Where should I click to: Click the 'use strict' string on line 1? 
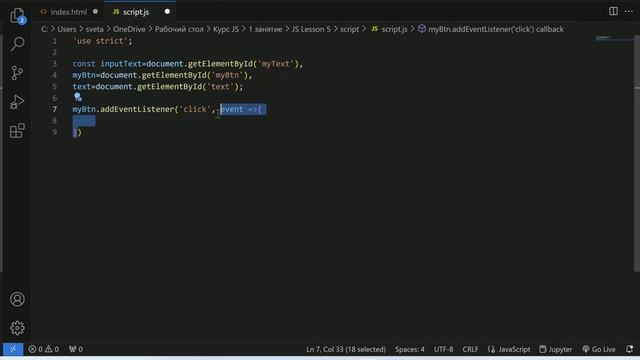click(x=100, y=41)
